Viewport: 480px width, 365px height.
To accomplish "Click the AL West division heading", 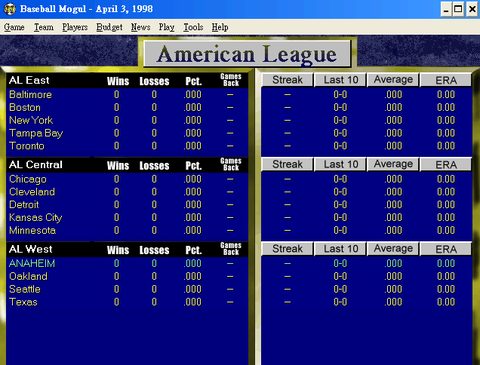I will click(30, 249).
